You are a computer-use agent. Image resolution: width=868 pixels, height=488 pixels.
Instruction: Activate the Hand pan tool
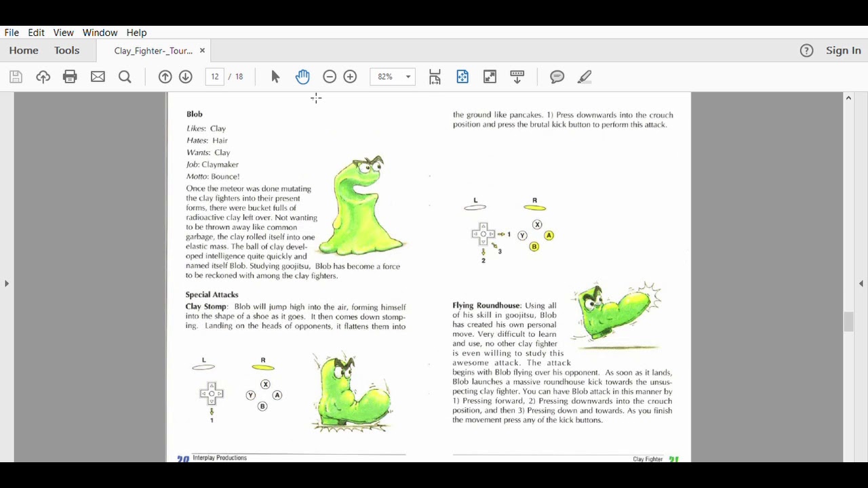coord(302,77)
